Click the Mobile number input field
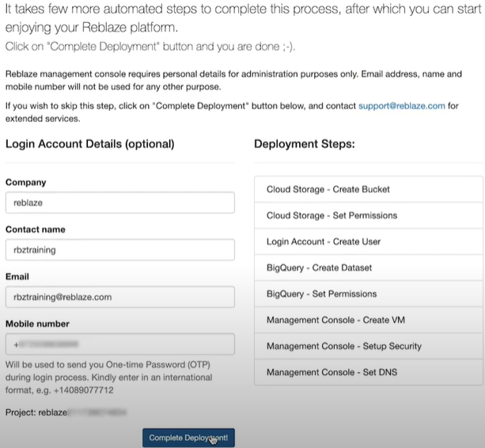485x448 pixels. pyautogui.click(x=119, y=344)
